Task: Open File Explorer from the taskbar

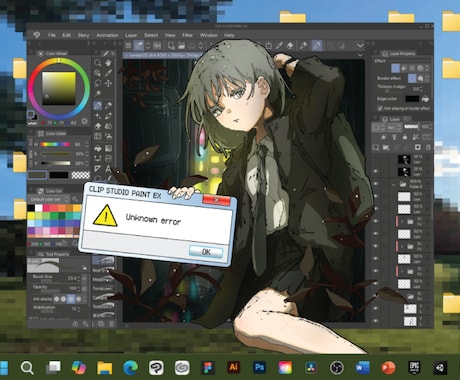Action: coord(104,368)
